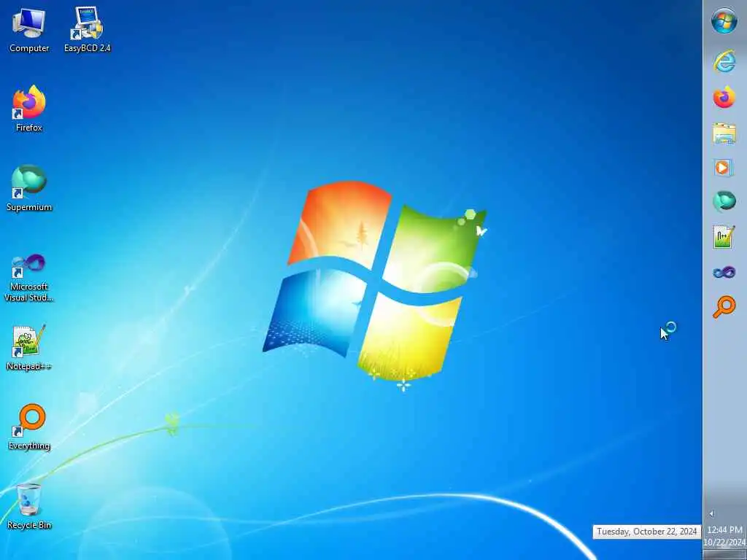Select the 'Supermium' label text
The image size is (747, 560).
point(29,207)
